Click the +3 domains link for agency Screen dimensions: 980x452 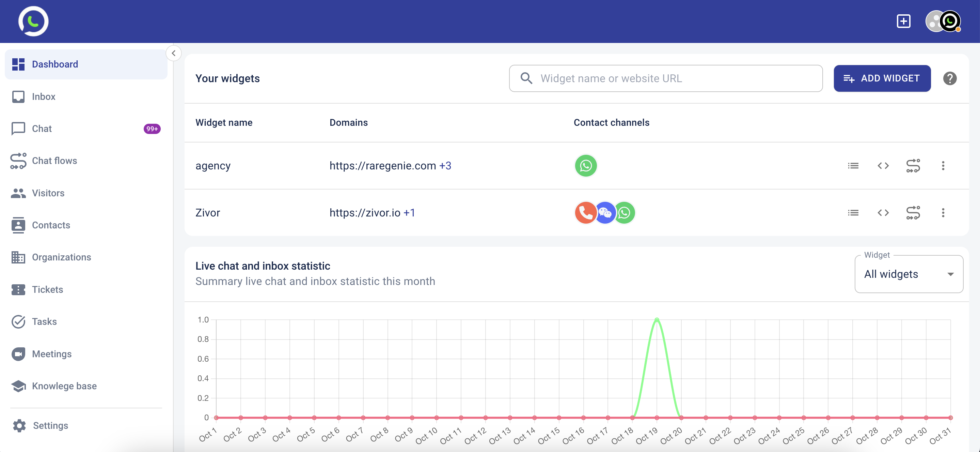(x=445, y=166)
